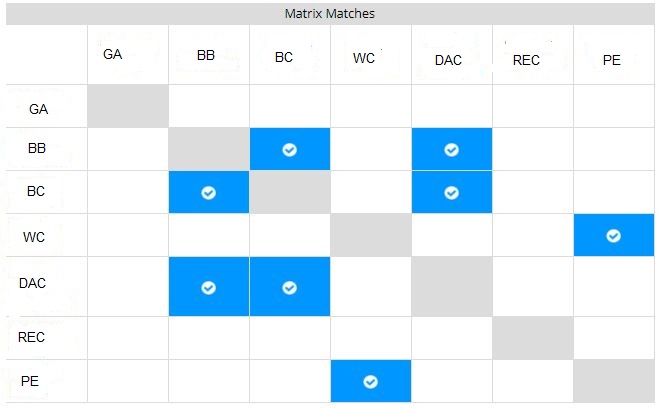Screen dimensions: 663x408
Task: Select the REC column header
Action: (x=526, y=60)
